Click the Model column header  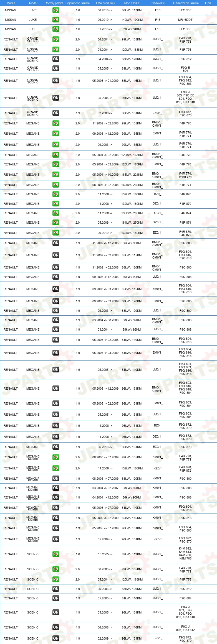pyautogui.click(x=33, y=3)
